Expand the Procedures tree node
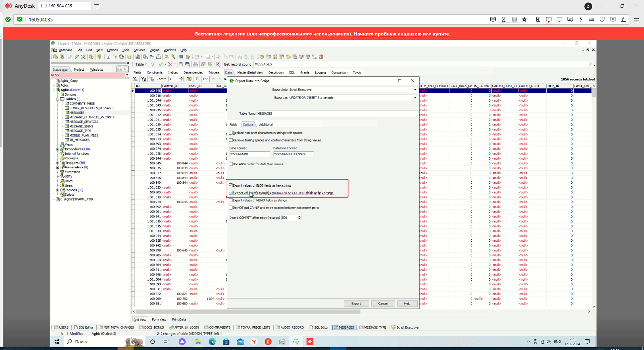 58,149
